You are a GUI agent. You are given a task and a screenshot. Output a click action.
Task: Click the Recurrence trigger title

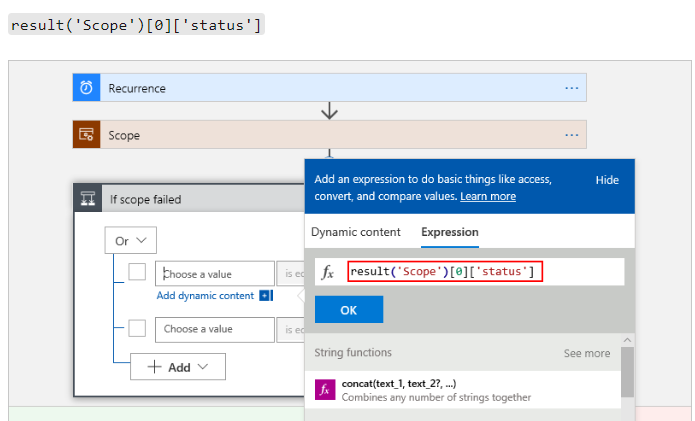coord(137,88)
